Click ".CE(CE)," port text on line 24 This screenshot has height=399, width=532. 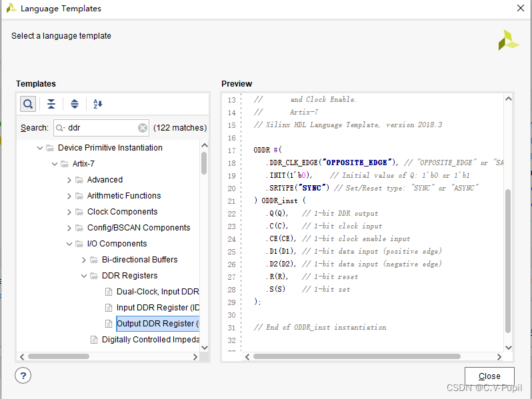click(x=281, y=238)
